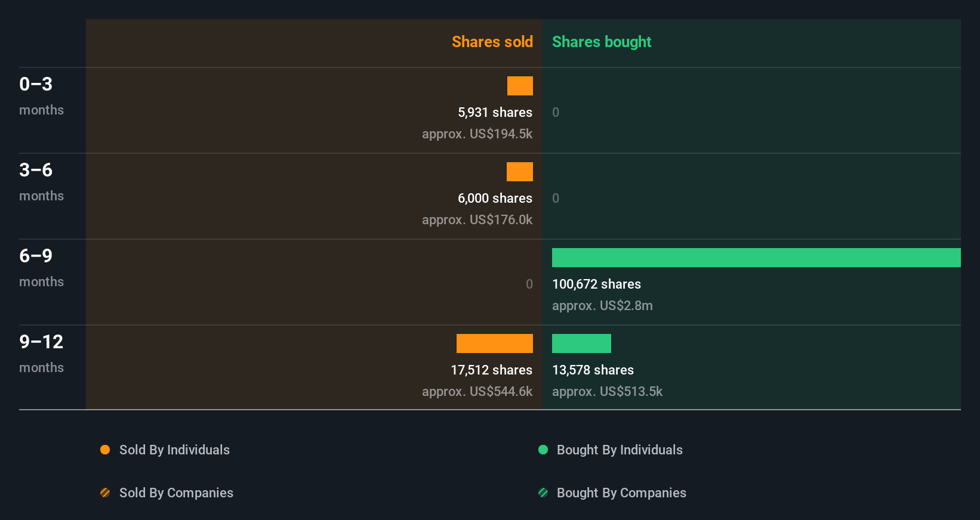
Task: Click the zero bought value in 3–6 months row
Action: click(556, 198)
